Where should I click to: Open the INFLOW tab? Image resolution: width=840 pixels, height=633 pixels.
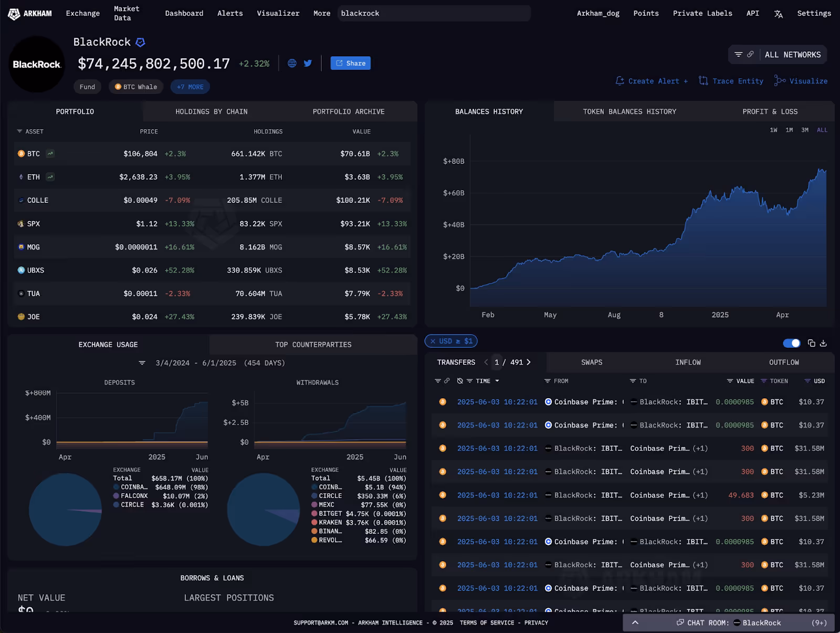coord(688,362)
